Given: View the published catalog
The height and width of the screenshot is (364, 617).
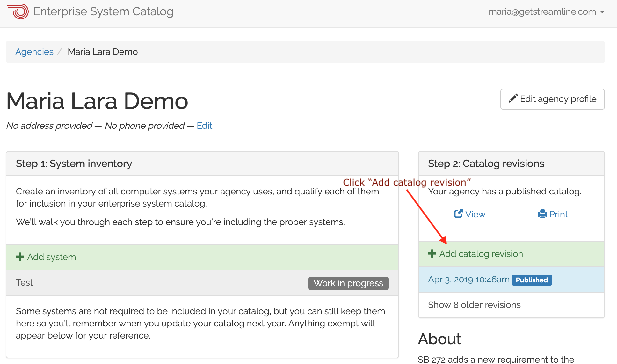Looking at the screenshot, I should (469, 214).
